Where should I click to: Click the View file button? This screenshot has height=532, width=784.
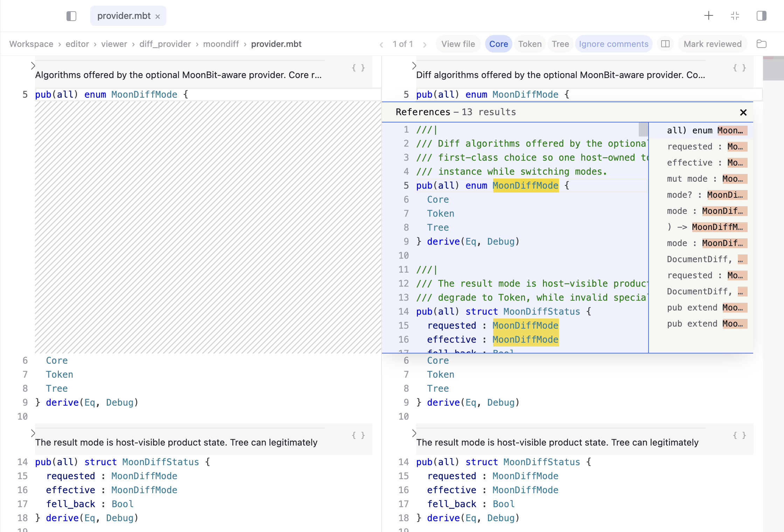tap(458, 44)
